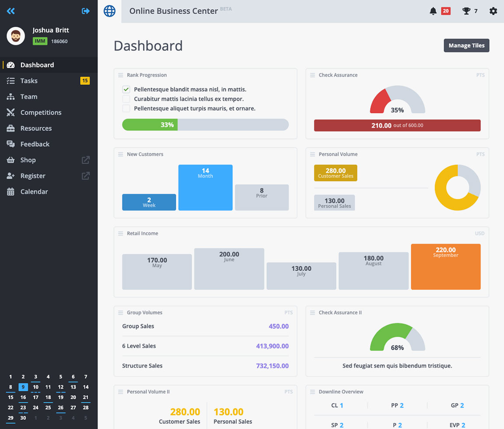Uncheck the first Rank Progression checkbox
Image resolution: width=504 pixels, height=429 pixels.
pyautogui.click(x=126, y=89)
